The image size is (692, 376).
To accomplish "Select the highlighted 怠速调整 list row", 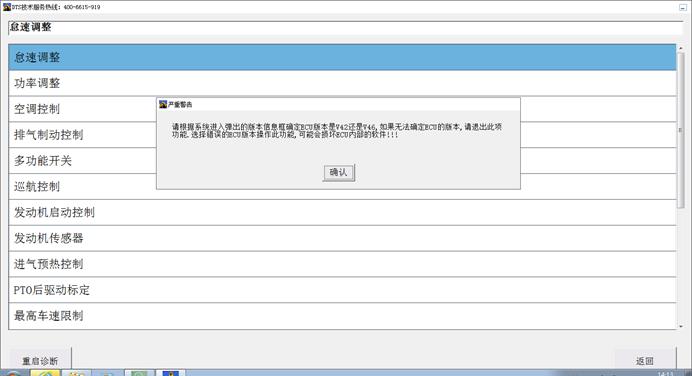I will pyautogui.click(x=342, y=57).
